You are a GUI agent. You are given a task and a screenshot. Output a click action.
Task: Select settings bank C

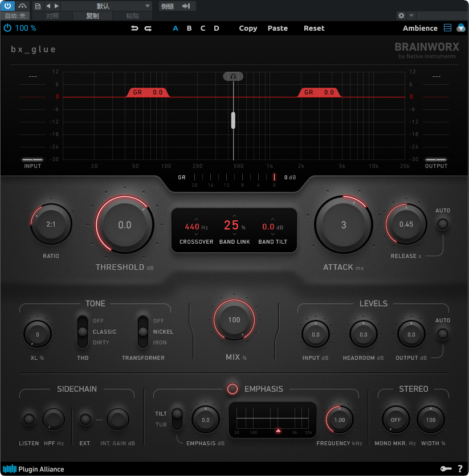click(203, 28)
